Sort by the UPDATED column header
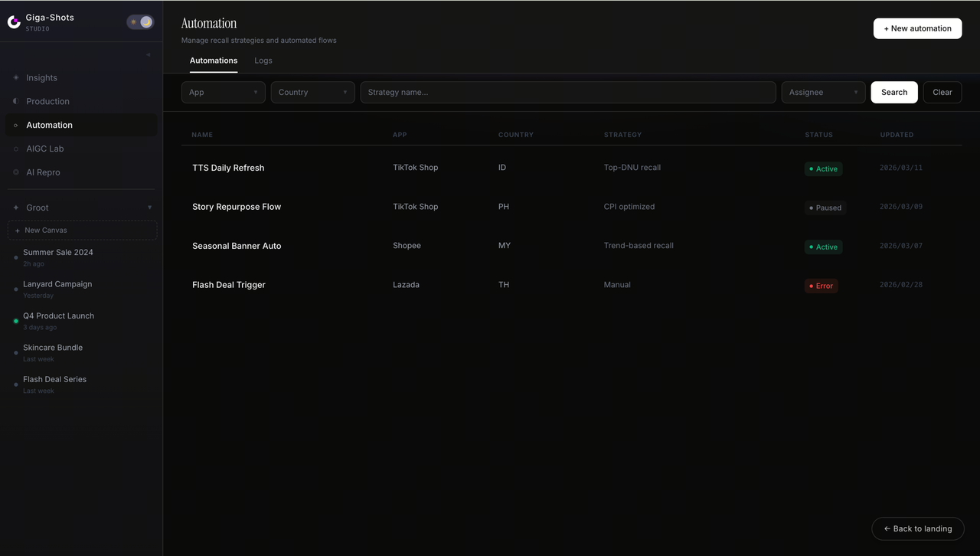The image size is (980, 556). (x=897, y=135)
